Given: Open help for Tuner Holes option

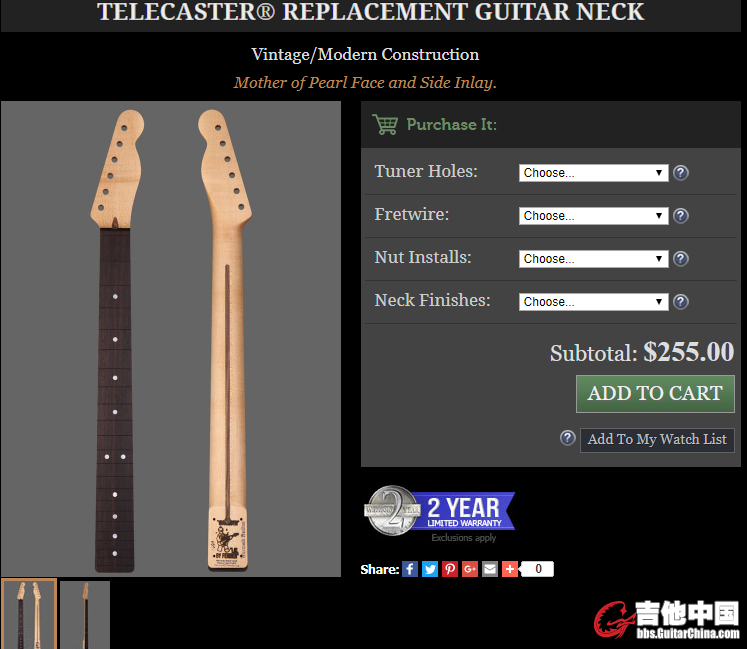Looking at the screenshot, I should pos(681,172).
